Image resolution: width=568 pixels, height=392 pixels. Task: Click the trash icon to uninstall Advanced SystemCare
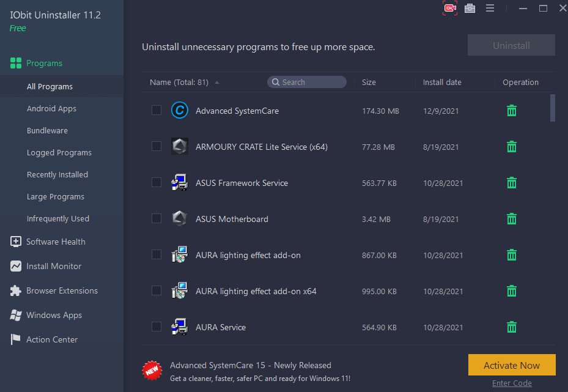pyautogui.click(x=511, y=111)
